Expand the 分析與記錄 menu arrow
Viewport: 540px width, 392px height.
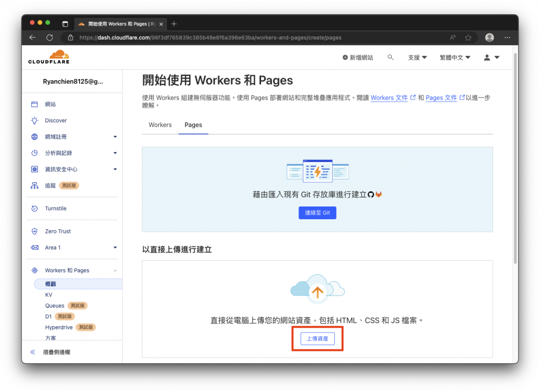click(x=115, y=153)
